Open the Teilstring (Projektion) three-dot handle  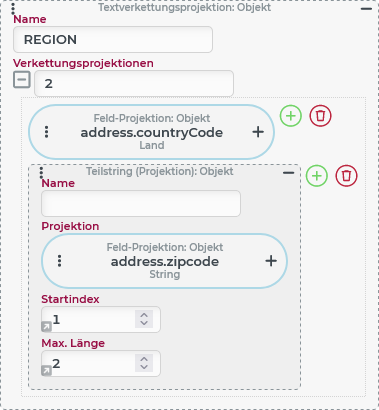point(41,173)
